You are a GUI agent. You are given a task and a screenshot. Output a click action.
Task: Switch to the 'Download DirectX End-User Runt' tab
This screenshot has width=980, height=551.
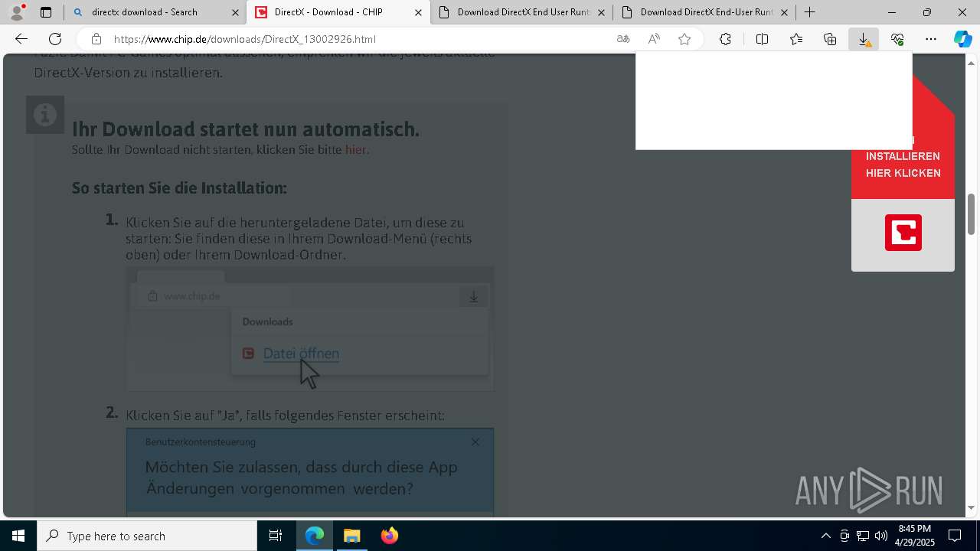coord(705,12)
